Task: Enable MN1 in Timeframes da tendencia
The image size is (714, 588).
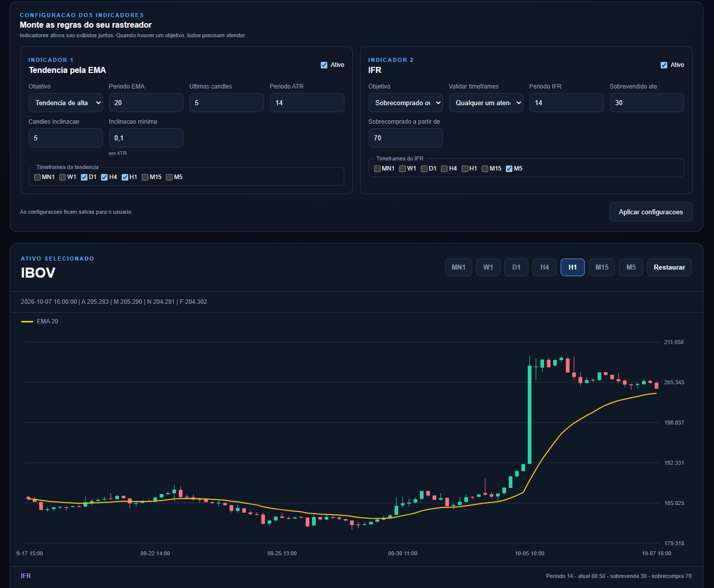Action: point(37,177)
